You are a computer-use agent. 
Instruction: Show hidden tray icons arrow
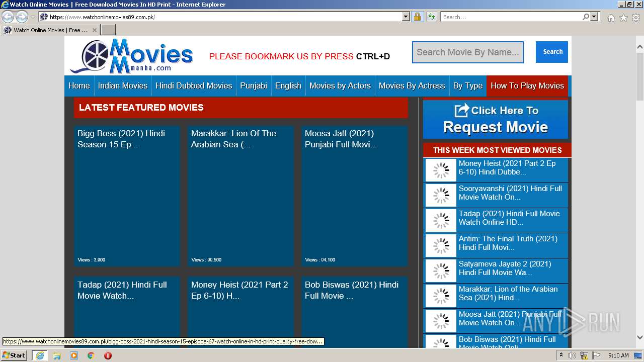click(x=561, y=355)
